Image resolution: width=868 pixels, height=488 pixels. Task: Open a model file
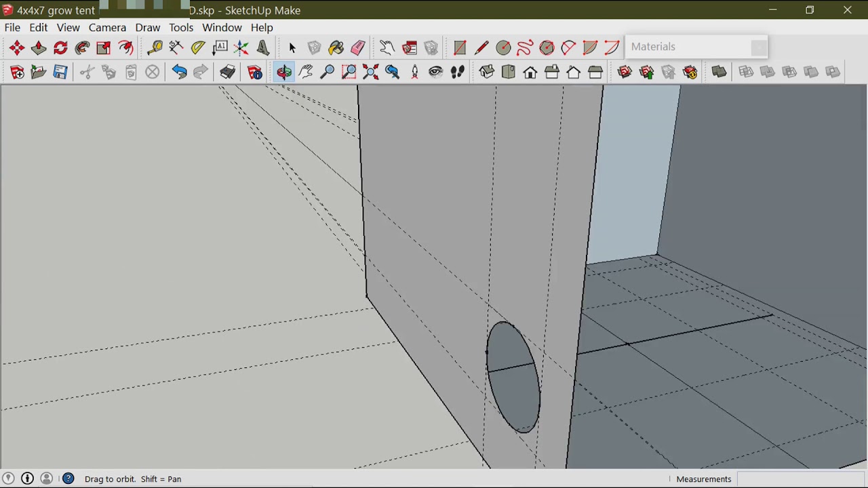(39, 72)
